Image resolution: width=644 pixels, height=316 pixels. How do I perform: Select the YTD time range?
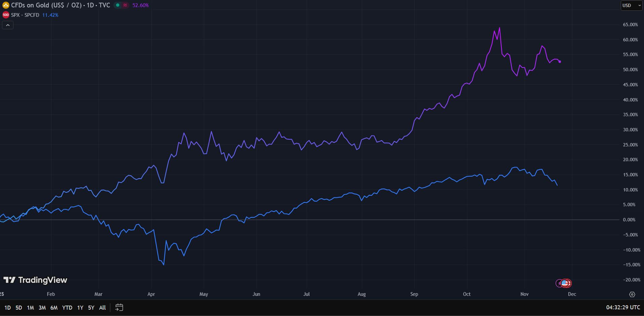(67, 308)
